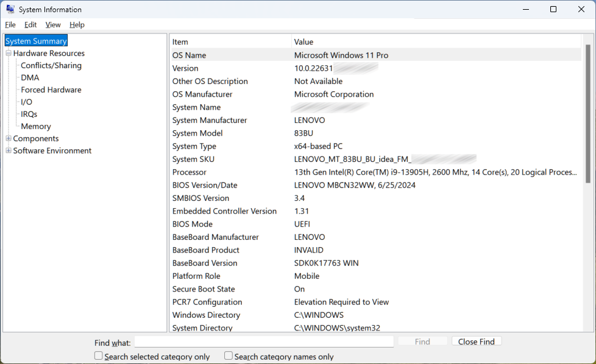Enable Search category names only checkbox
596x364 pixels.
[x=229, y=356]
